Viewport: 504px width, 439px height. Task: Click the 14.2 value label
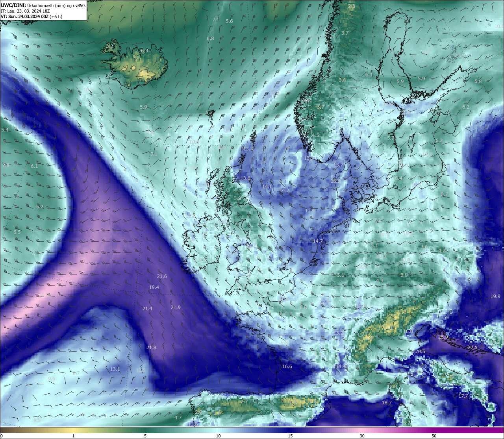284,191
